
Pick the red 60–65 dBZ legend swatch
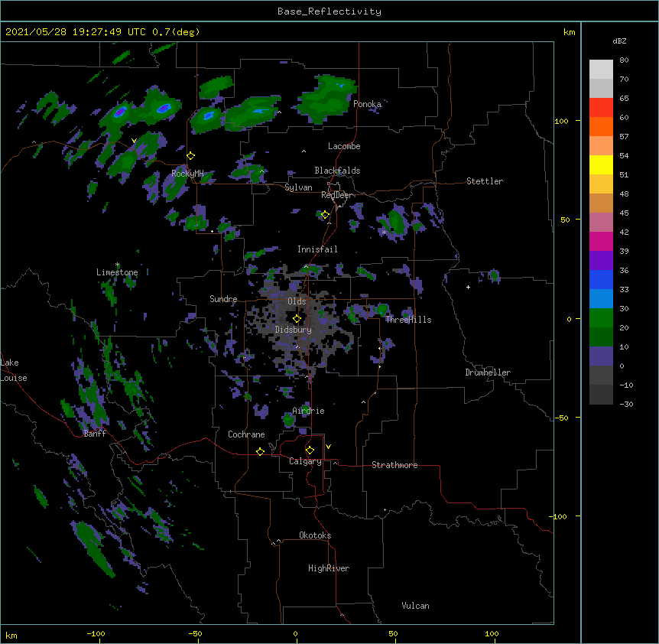(601, 108)
